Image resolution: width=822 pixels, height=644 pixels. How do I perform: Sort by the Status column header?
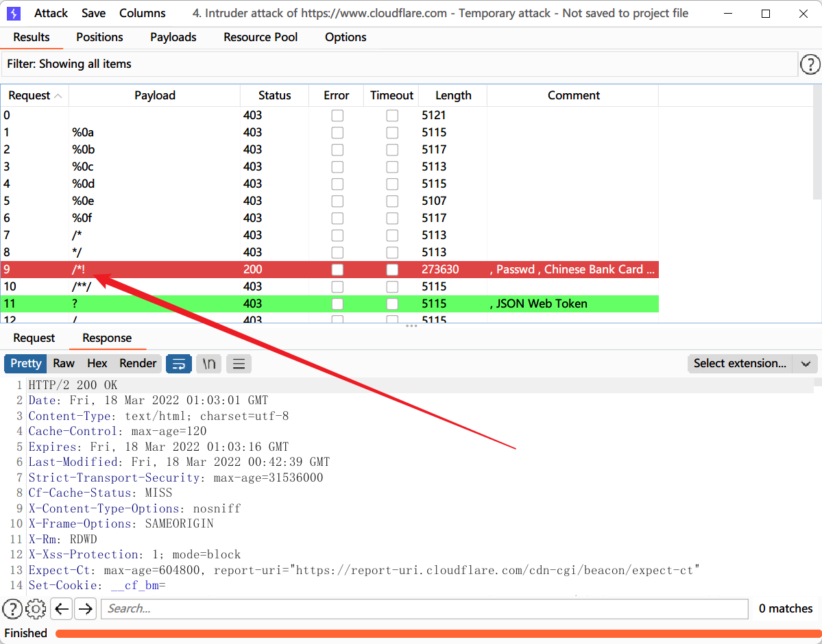pyautogui.click(x=275, y=96)
